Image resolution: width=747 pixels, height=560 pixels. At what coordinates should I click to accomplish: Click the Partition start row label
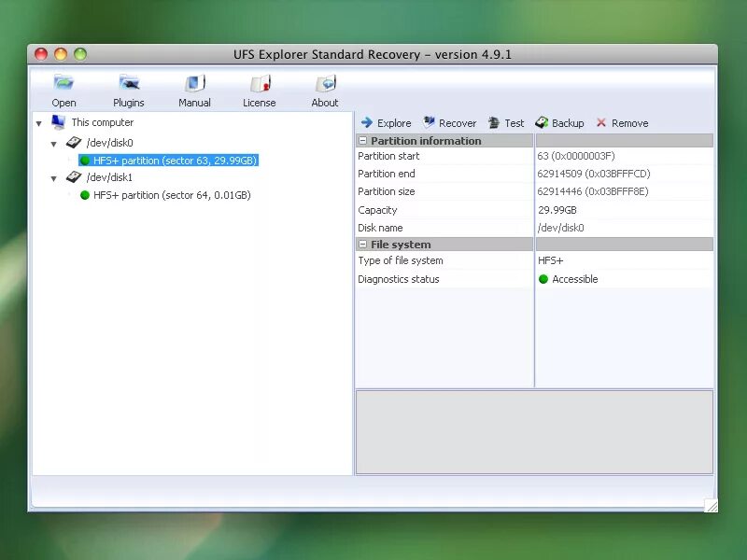[388, 156]
